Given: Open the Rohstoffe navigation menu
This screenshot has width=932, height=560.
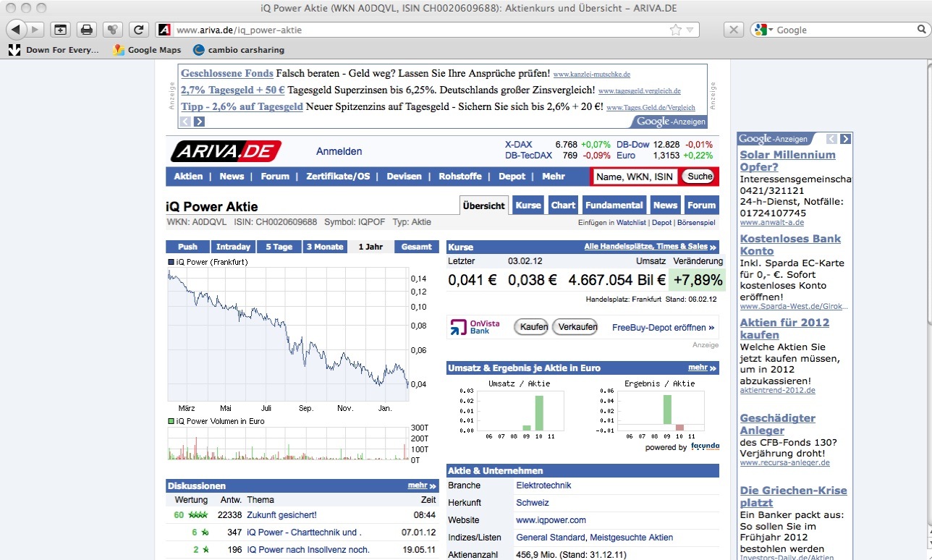Looking at the screenshot, I should [x=460, y=177].
